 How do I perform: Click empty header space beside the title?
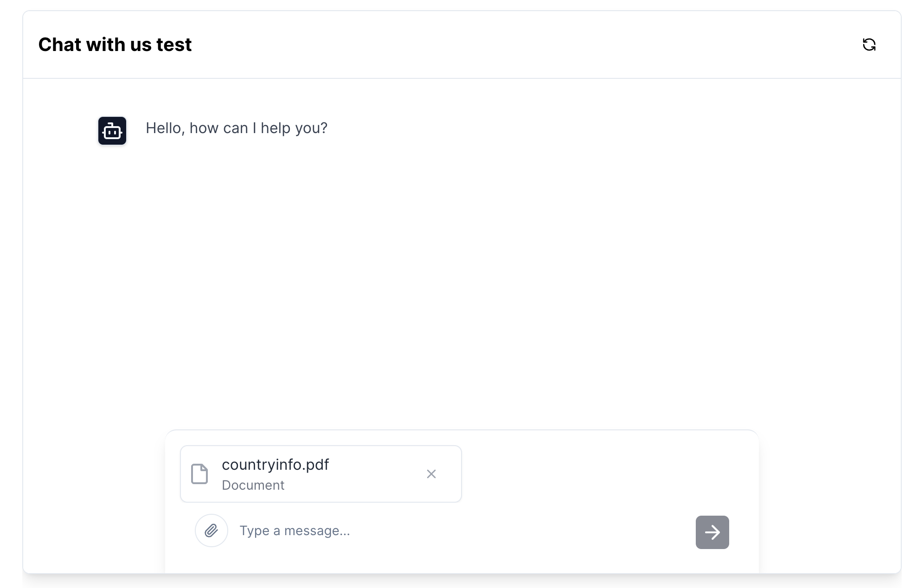tap(510, 45)
